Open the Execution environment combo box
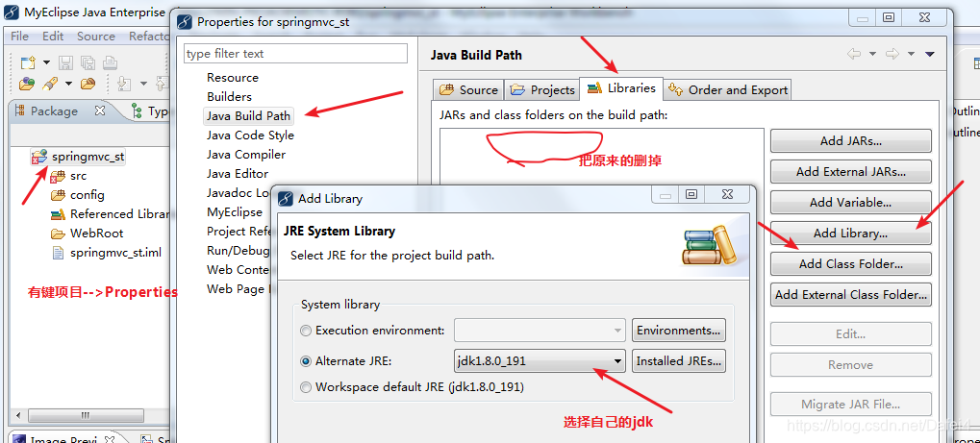Viewport: 980px width, 443px height. [x=540, y=330]
